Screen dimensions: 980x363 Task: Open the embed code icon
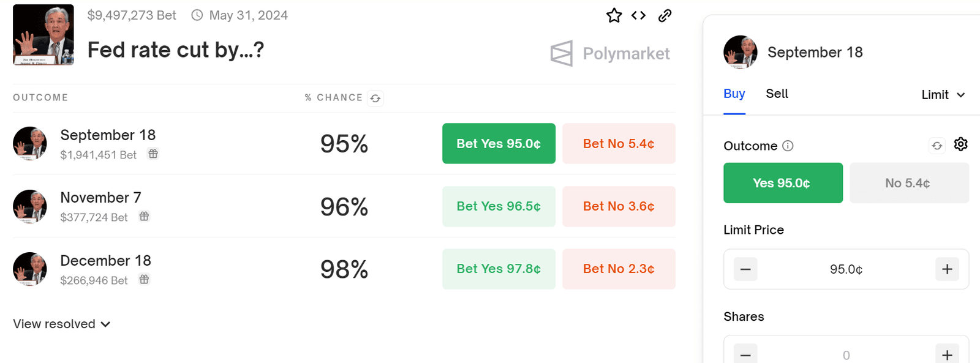pos(638,15)
